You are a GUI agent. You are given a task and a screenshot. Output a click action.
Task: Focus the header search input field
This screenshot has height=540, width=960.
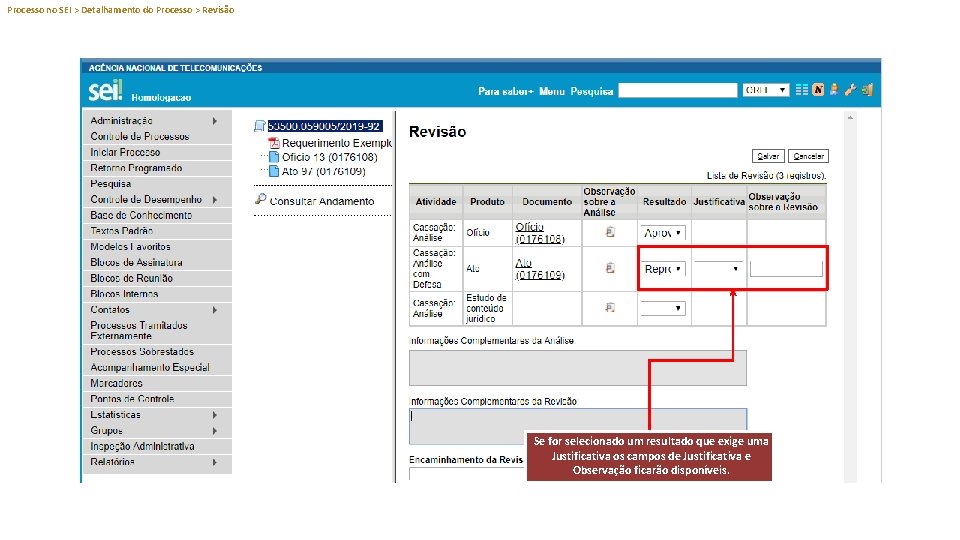pos(678,90)
